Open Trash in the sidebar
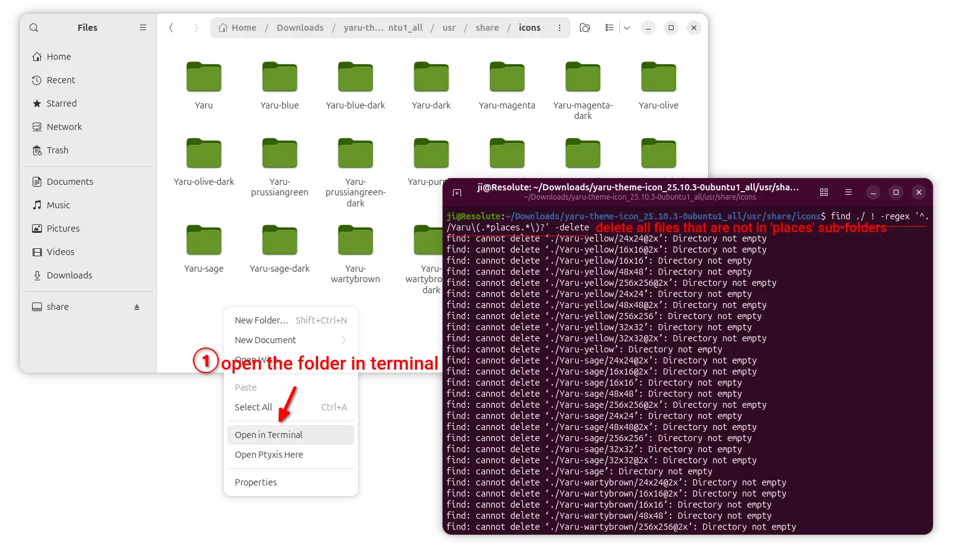This screenshot has width=954, height=560. pos(57,150)
